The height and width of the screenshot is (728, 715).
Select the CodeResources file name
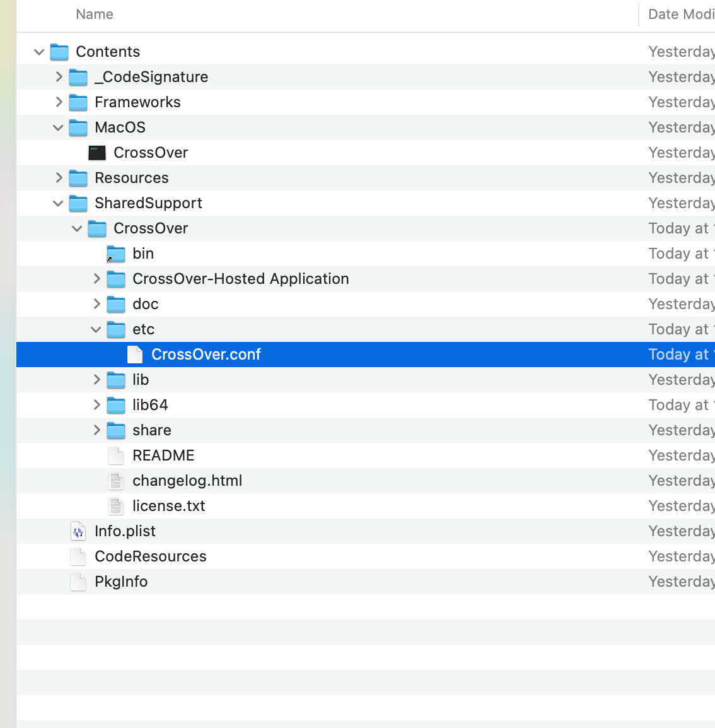click(151, 556)
